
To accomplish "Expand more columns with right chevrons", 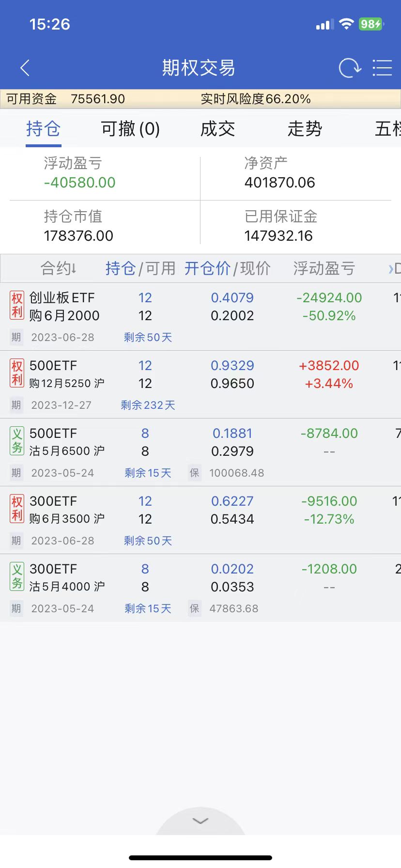I will [393, 268].
